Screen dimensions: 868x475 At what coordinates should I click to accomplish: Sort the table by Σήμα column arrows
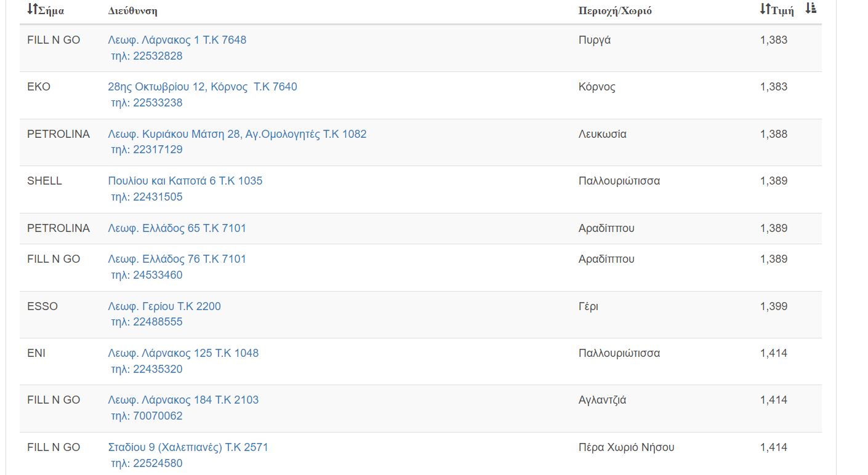click(x=33, y=10)
